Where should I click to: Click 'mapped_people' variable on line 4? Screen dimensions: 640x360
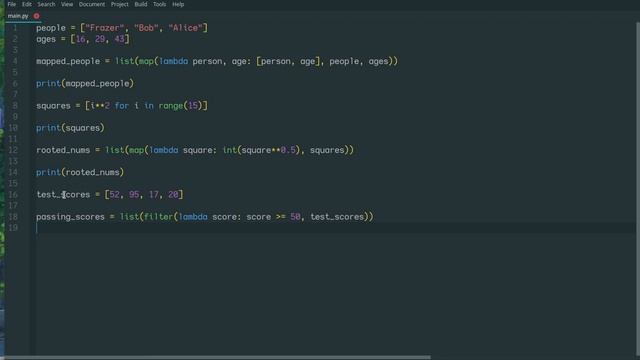68,61
